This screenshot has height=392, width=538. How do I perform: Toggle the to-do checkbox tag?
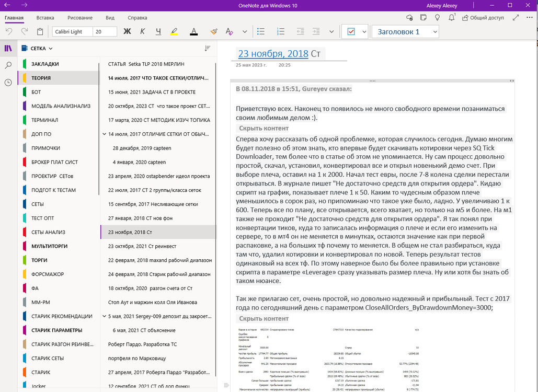pos(351,31)
